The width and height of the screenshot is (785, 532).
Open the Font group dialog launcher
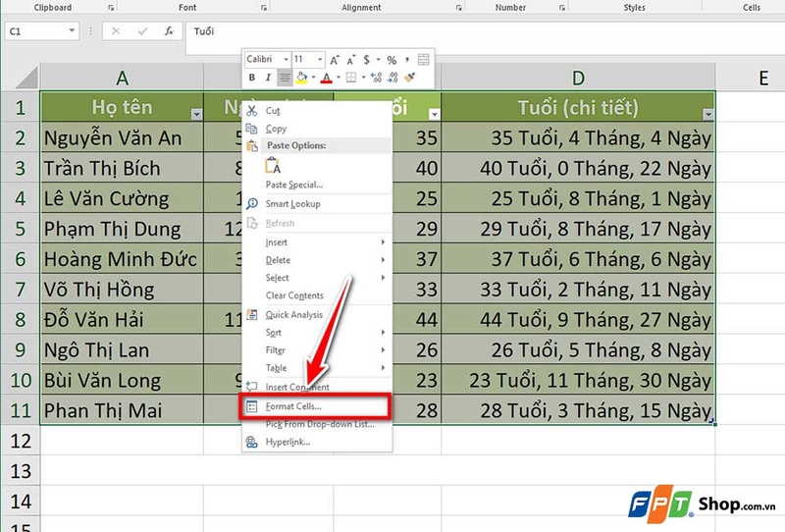263,8
